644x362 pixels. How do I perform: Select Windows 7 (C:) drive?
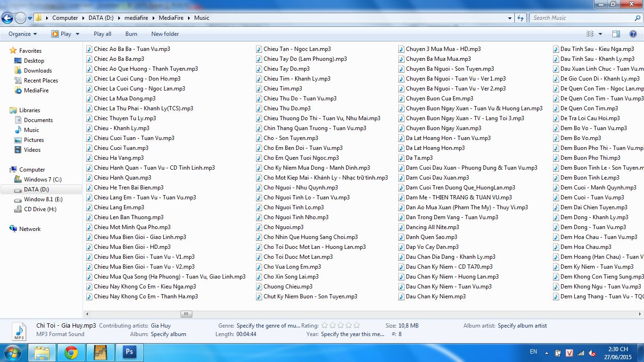coord(42,180)
